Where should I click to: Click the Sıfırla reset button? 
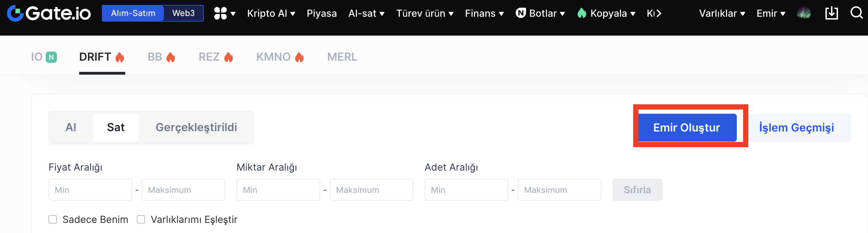(x=637, y=190)
